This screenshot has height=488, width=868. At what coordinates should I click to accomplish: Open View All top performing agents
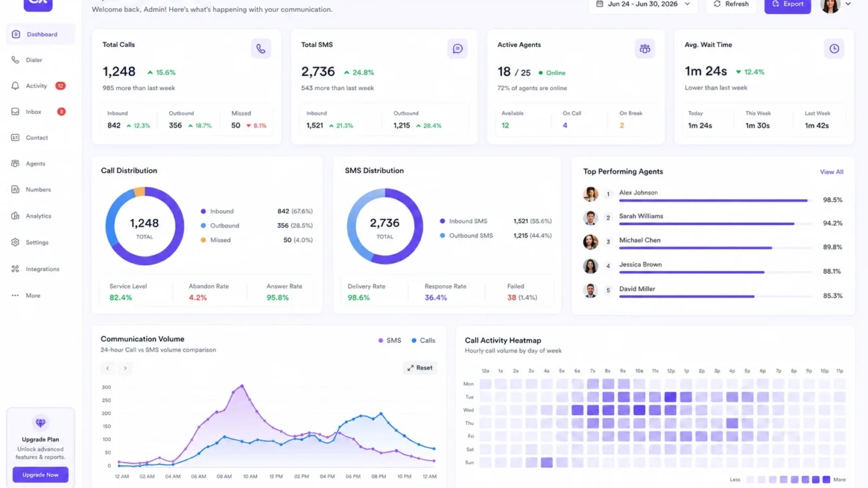[831, 172]
